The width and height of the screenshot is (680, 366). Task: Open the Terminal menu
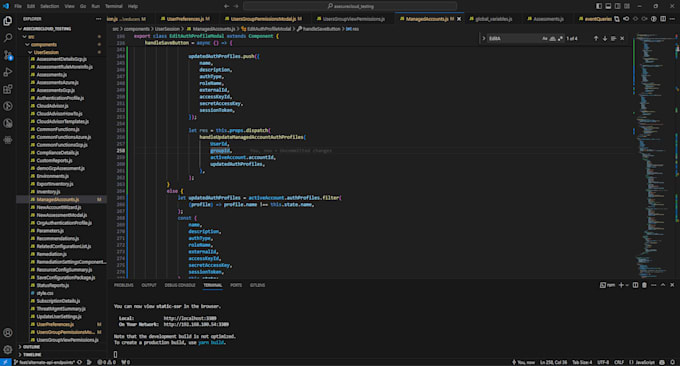[114, 6]
